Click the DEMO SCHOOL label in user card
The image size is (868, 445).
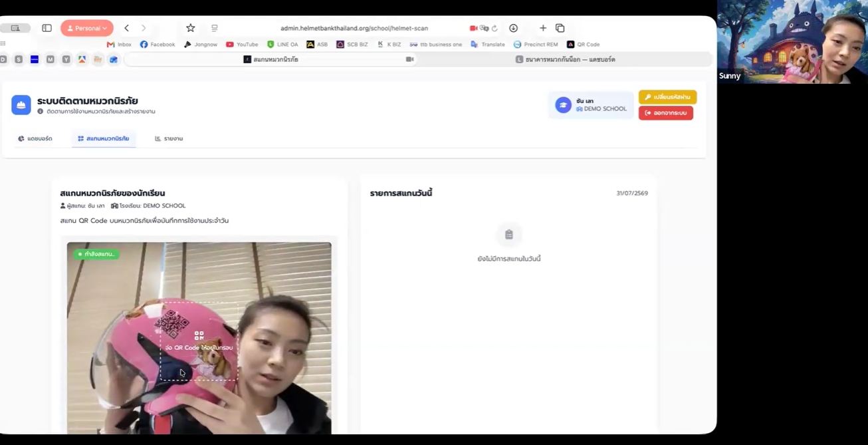click(605, 109)
